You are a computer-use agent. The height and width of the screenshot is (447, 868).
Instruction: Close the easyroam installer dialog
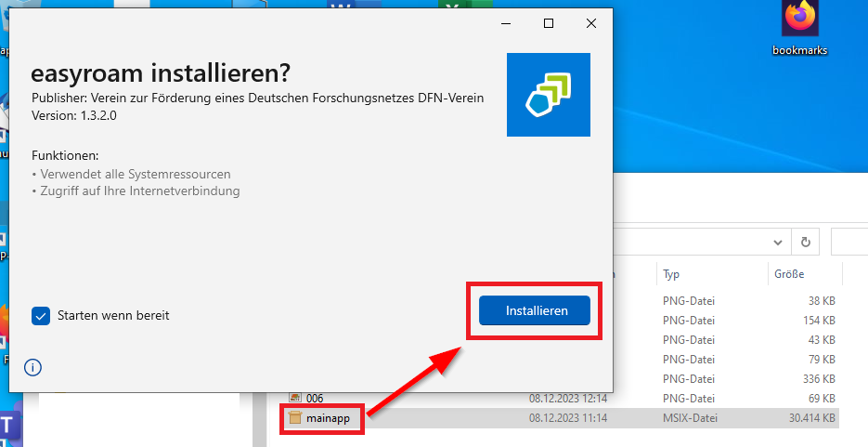[x=591, y=23]
